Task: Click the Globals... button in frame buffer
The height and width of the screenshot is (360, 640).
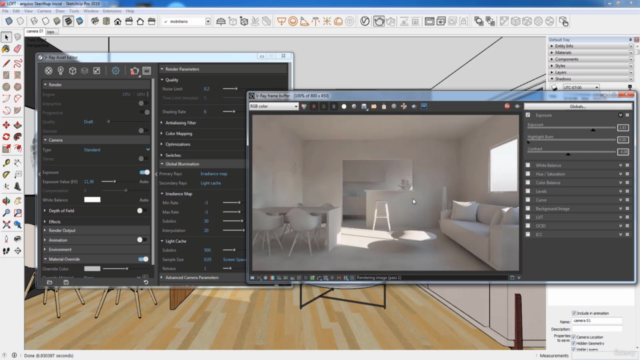Action: click(578, 106)
